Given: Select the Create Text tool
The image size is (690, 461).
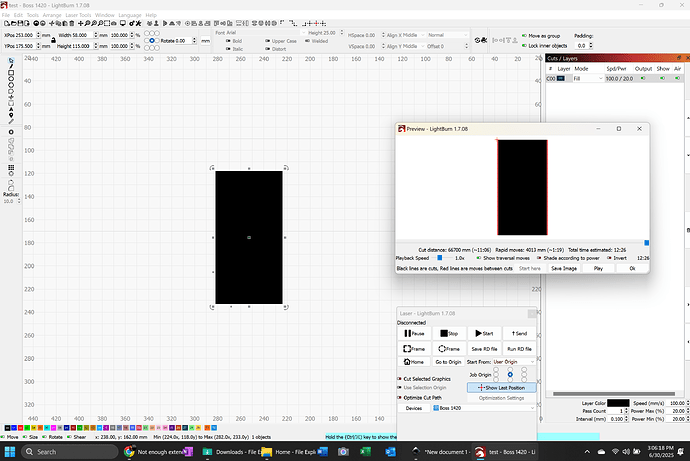Looking at the screenshot, I should [x=11, y=109].
